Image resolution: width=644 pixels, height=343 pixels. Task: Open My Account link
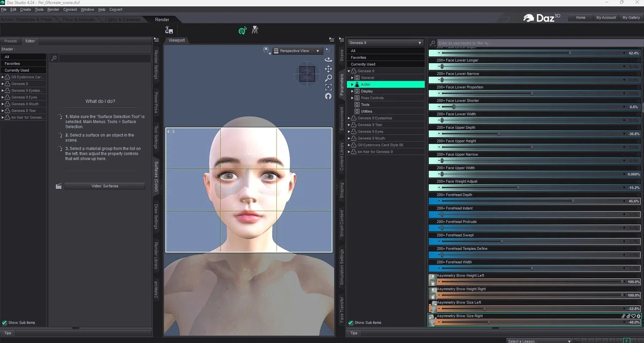[606, 18]
